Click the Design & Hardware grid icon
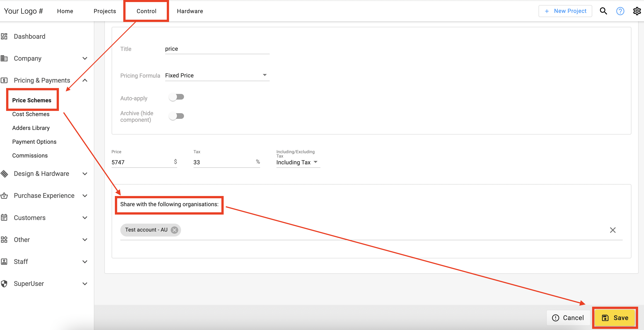 click(x=4, y=174)
